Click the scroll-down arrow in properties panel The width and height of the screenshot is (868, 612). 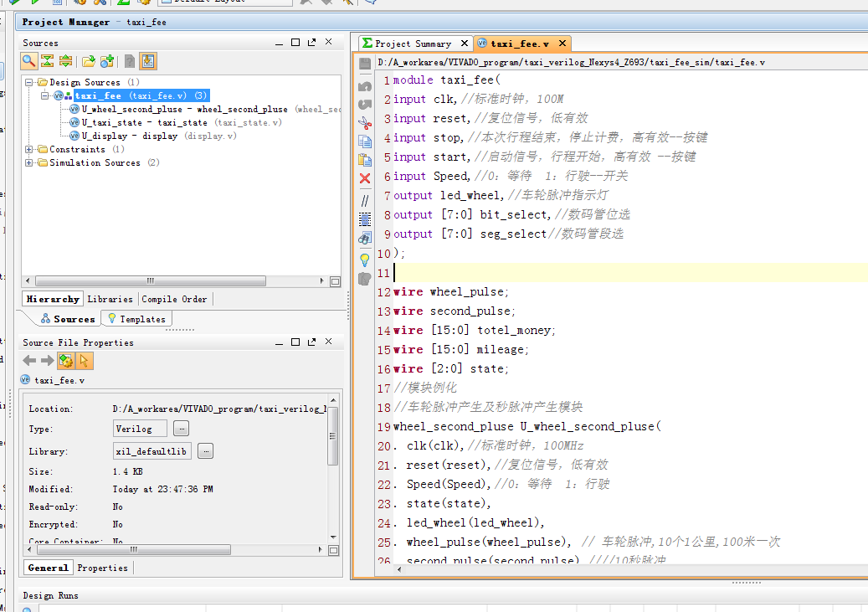pos(332,537)
